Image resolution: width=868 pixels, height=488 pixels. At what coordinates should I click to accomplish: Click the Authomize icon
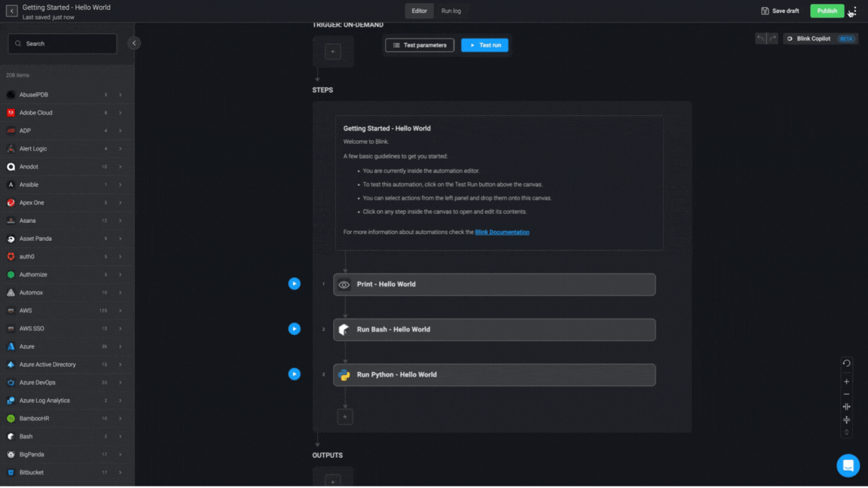click(x=11, y=274)
